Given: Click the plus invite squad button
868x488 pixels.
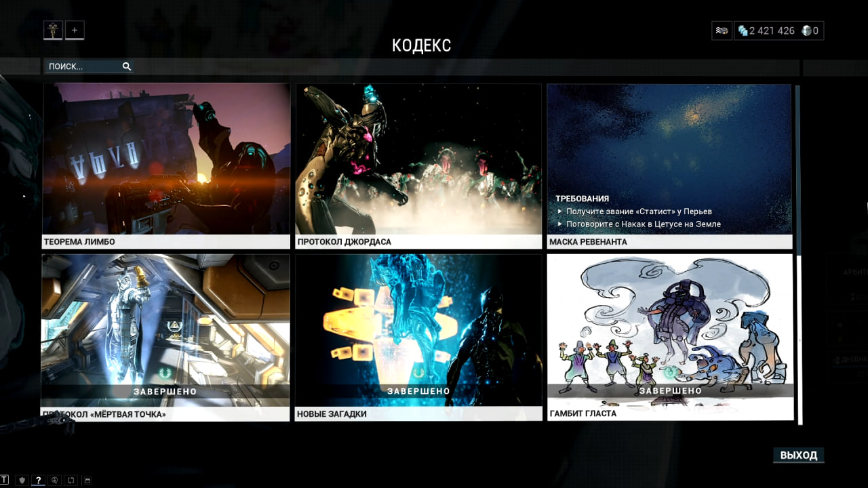Looking at the screenshot, I should pos(75,30).
